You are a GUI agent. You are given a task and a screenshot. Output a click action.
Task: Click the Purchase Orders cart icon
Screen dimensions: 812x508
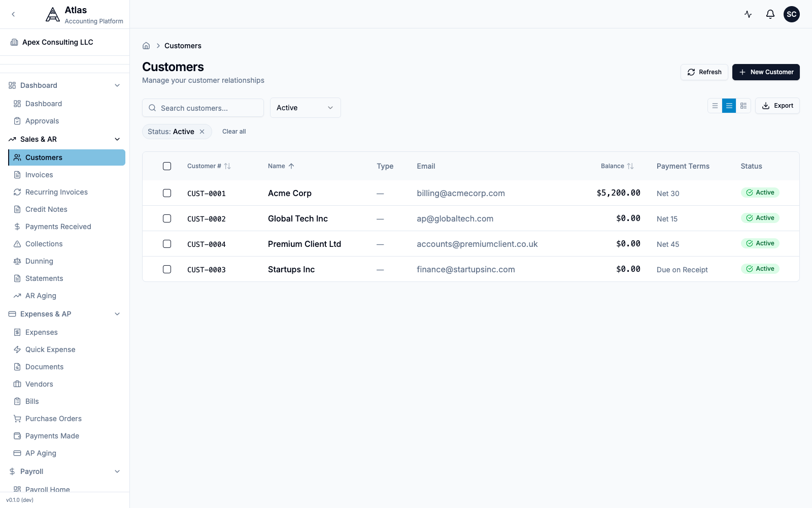[x=17, y=419]
